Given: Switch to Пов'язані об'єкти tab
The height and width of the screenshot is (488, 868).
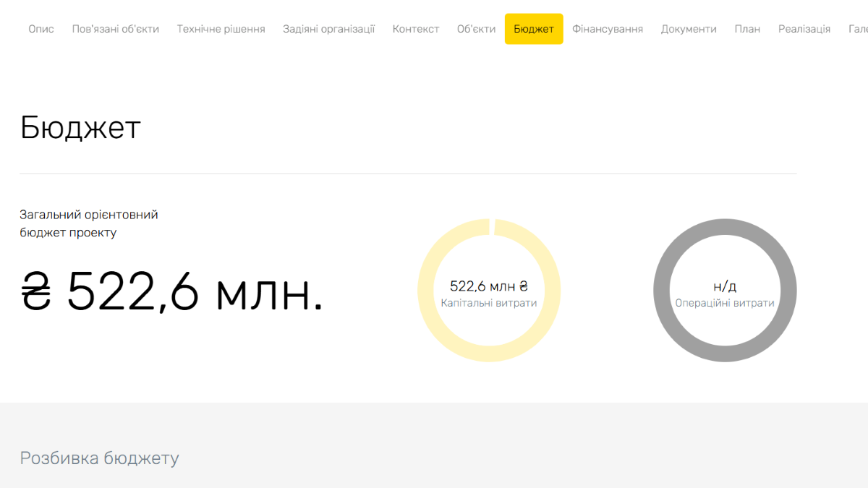Looking at the screenshot, I should tap(116, 29).
